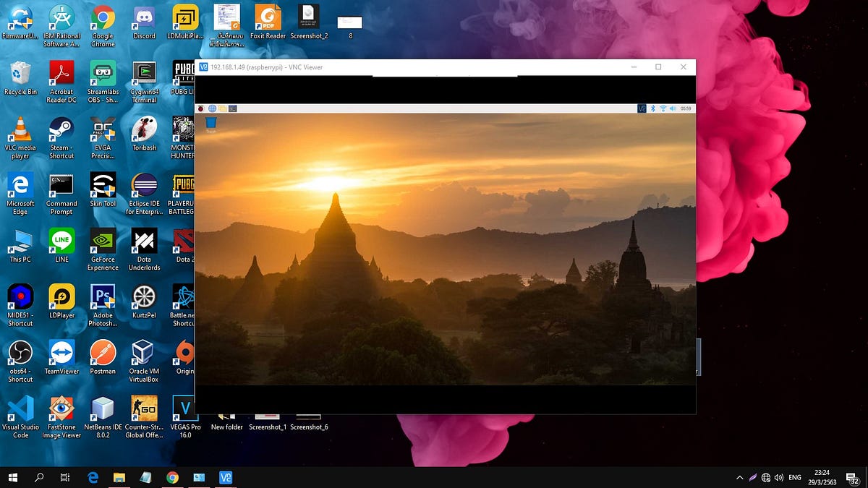Image resolution: width=868 pixels, height=488 pixels.
Task: Open the Wi-Fi network menu in Pi panel
Action: click(662, 108)
